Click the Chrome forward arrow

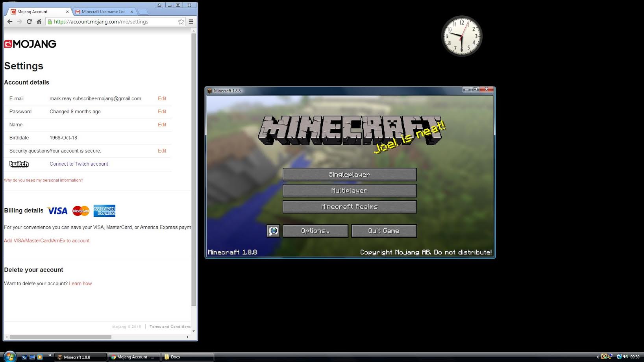coord(19,22)
